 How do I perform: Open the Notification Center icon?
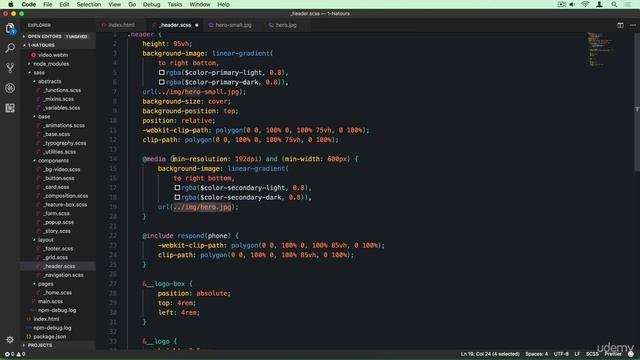628,4
